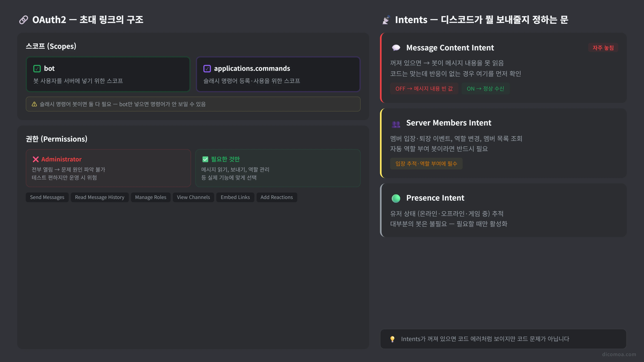Toggle the bot scope checkbox
This screenshot has width=644, height=362.
click(37, 68)
